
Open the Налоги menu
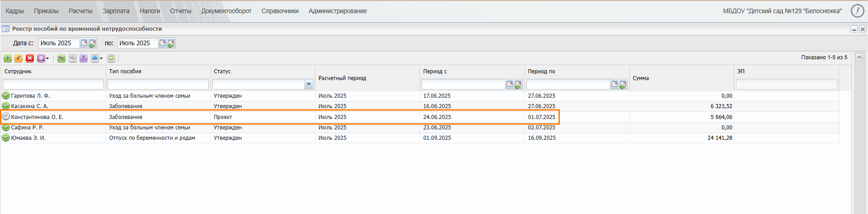click(150, 11)
